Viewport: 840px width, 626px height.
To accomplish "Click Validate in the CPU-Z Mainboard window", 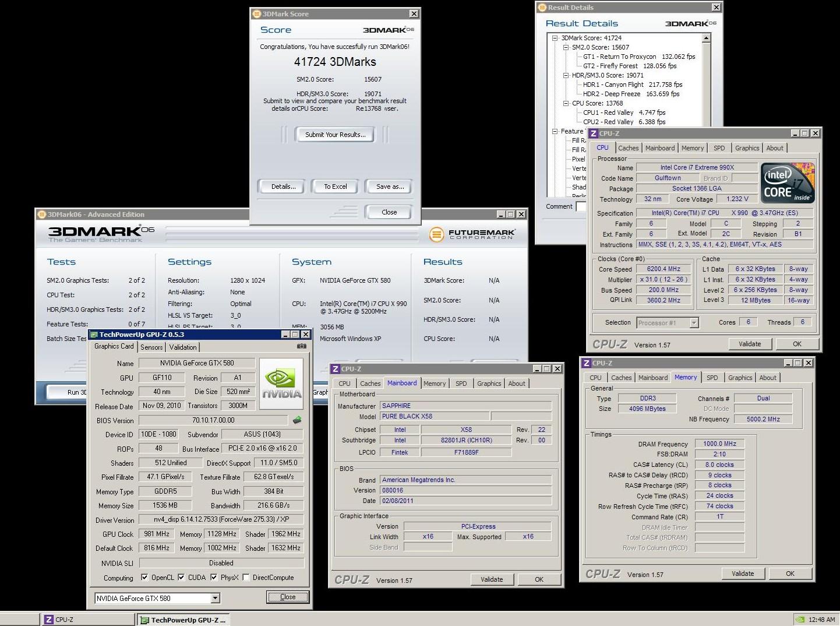I will (x=492, y=579).
